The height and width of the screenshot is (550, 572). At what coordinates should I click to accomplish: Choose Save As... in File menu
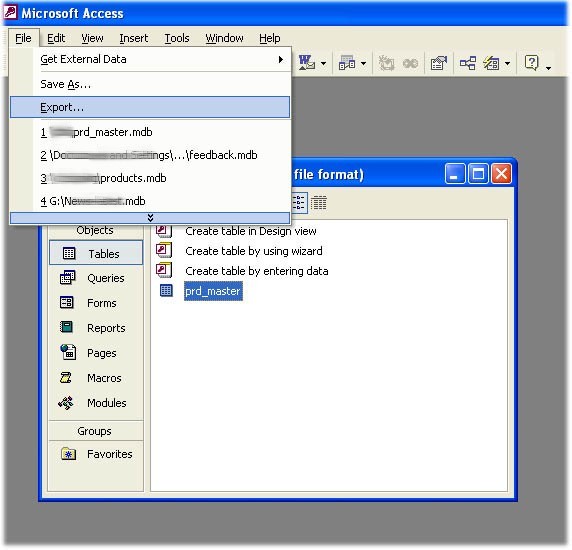pos(150,84)
